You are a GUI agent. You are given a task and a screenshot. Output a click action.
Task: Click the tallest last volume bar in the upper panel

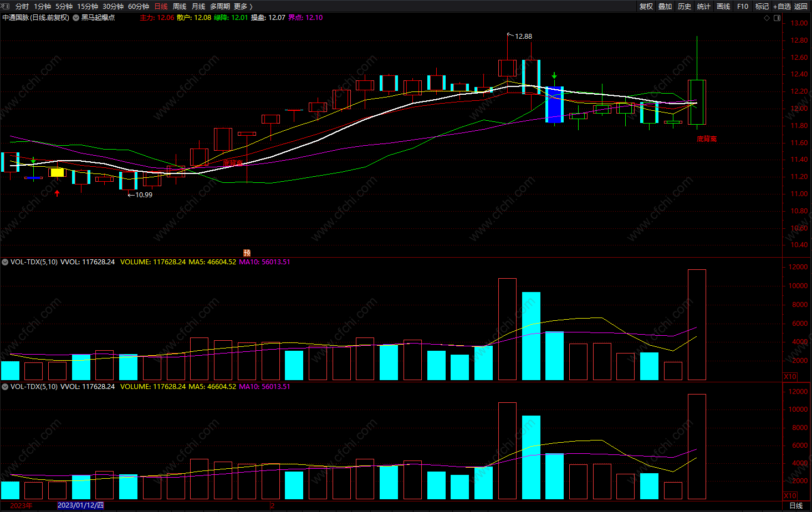697,325
